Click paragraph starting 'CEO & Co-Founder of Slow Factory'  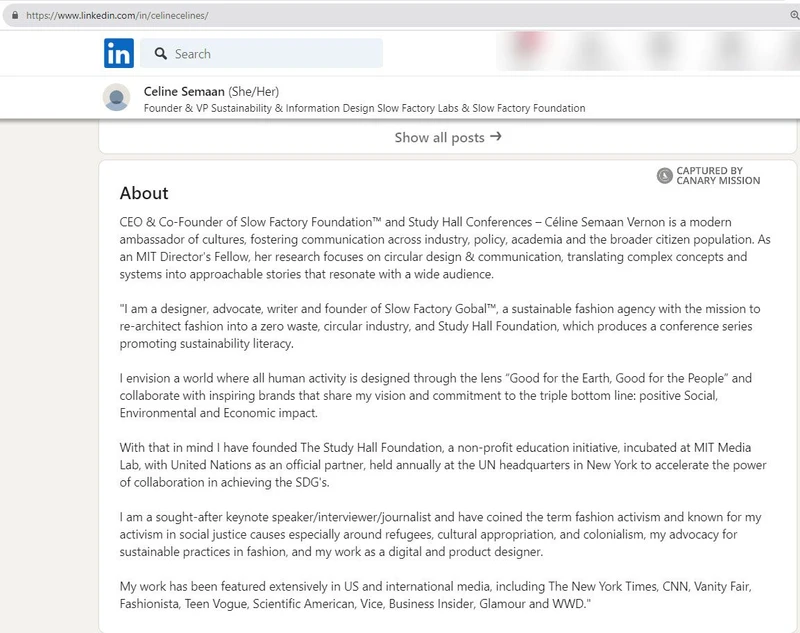[x=445, y=248]
